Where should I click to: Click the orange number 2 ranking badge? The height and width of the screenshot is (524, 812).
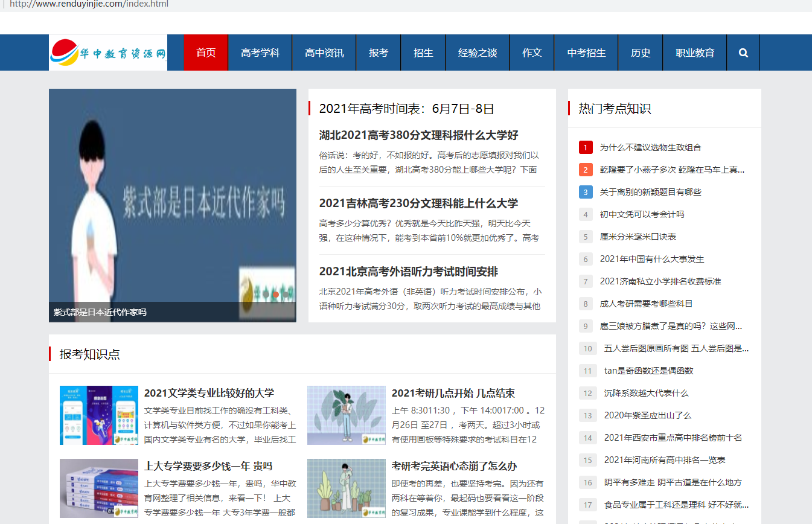coord(585,170)
